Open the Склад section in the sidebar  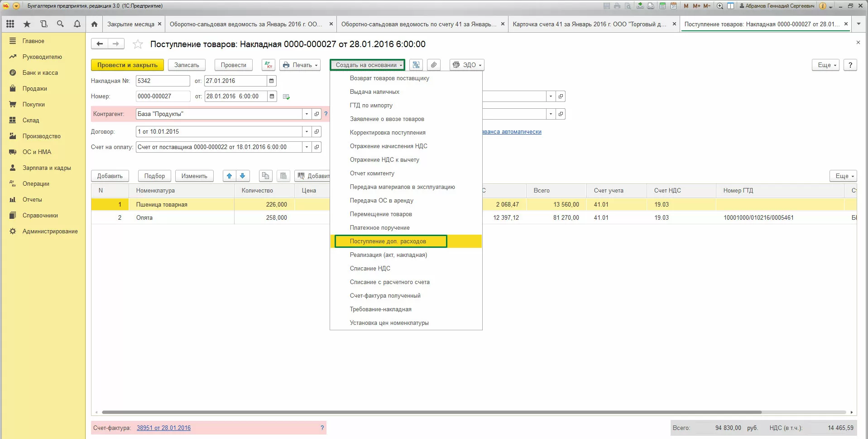(31, 120)
